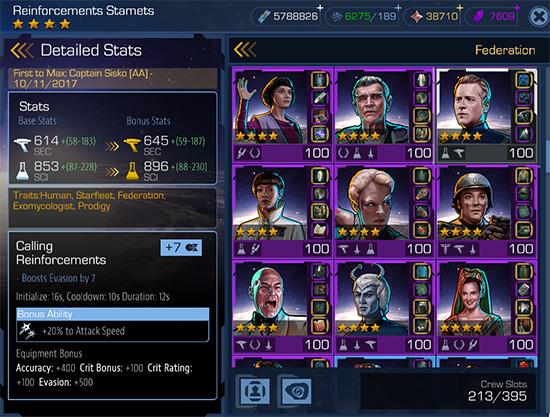Open first equipment slot of waving crew
This screenshot has height=417, width=550.
pos(319,79)
